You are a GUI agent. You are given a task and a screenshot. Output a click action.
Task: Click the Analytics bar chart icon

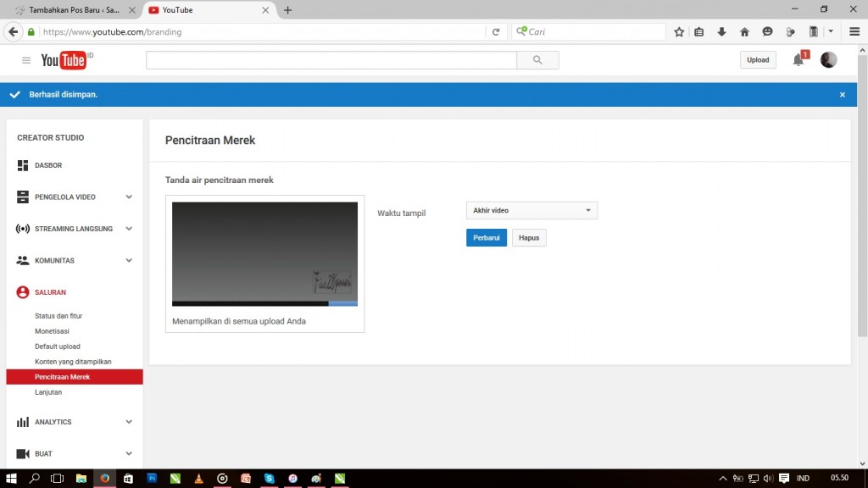[x=23, y=422]
